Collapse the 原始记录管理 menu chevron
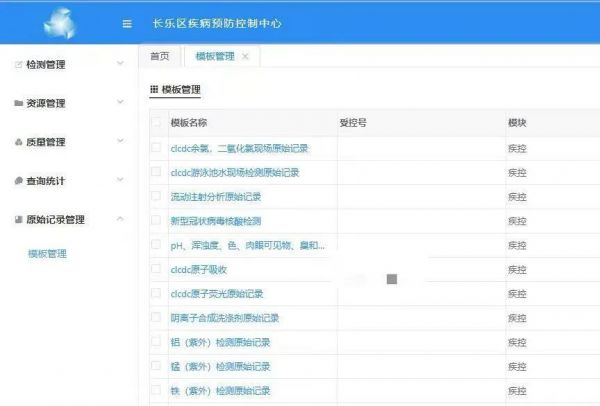This screenshot has width=600, height=406. coord(120,218)
